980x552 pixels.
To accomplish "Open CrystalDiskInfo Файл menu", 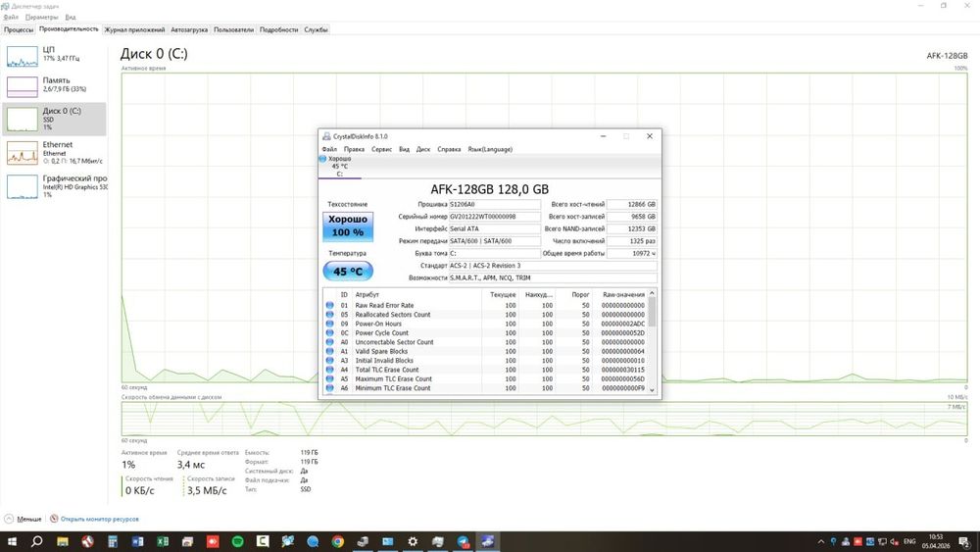I will coord(329,149).
